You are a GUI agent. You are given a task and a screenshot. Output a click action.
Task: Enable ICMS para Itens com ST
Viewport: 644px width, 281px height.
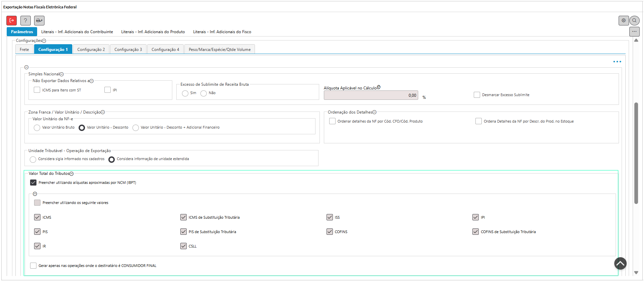click(x=37, y=90)
